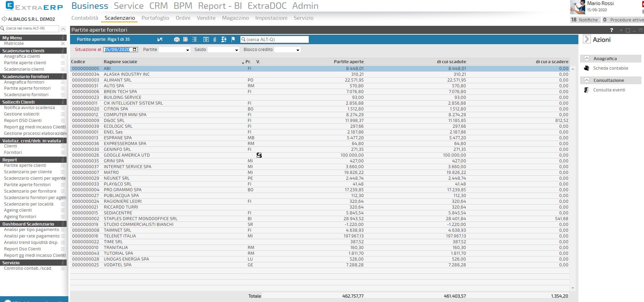
Task: Open Scadenziario per località report
Action: coord(29,204)
